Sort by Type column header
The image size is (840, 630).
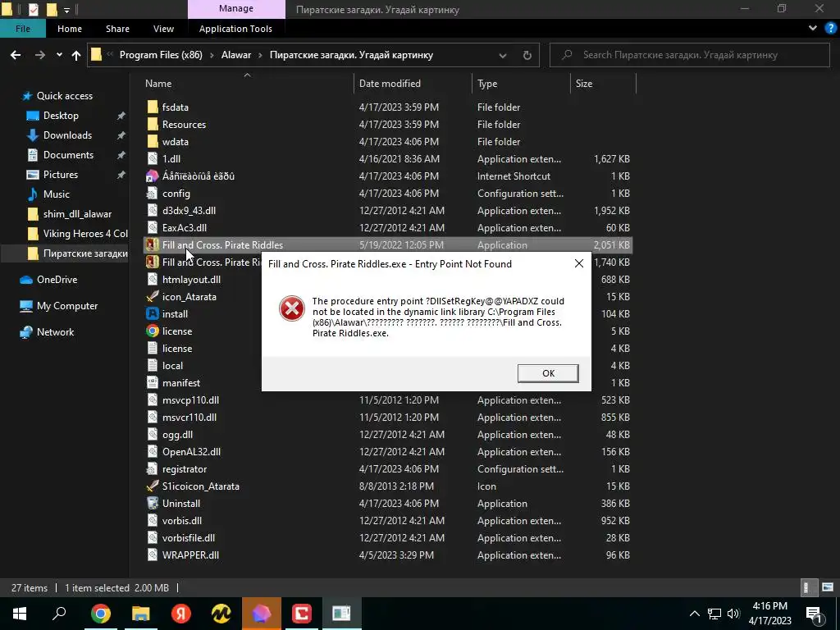pos(487,84)
